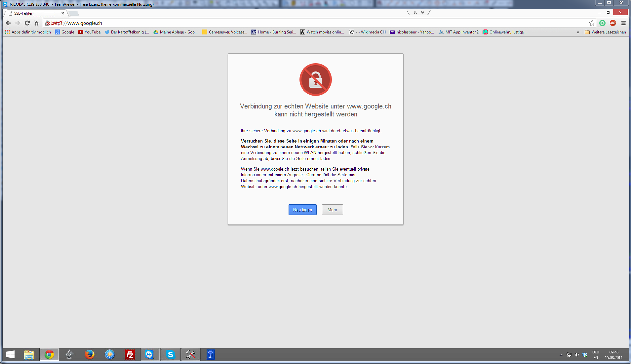Open the Onlinewahn, lustige bookmark

[x=505, y=32]
